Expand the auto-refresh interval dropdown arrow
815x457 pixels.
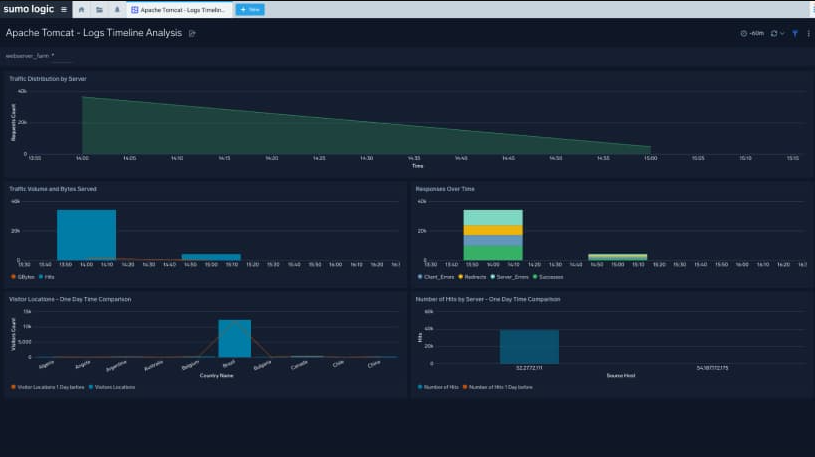pos(783,33)
